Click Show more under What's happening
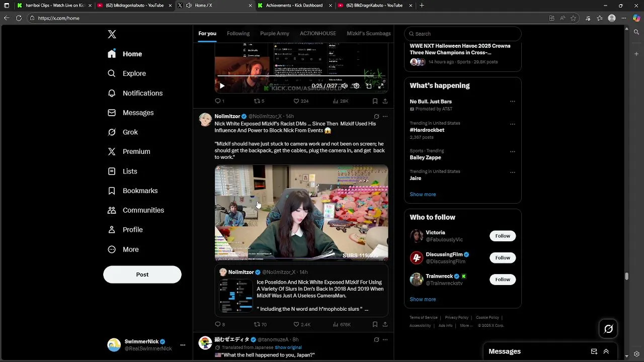The image size is (644, 362). pyautogui.click(x=423, y=195)
